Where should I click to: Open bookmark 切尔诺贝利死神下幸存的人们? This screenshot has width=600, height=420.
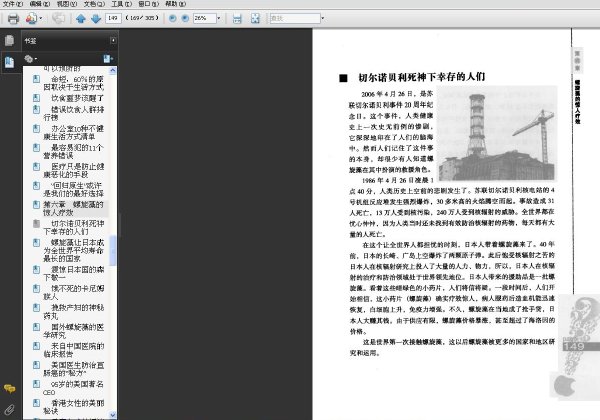pos(73,227)
